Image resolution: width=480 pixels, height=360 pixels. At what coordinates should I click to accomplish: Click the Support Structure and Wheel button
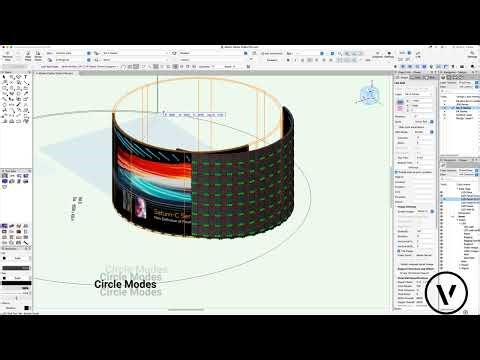click(x=415, y=268)
